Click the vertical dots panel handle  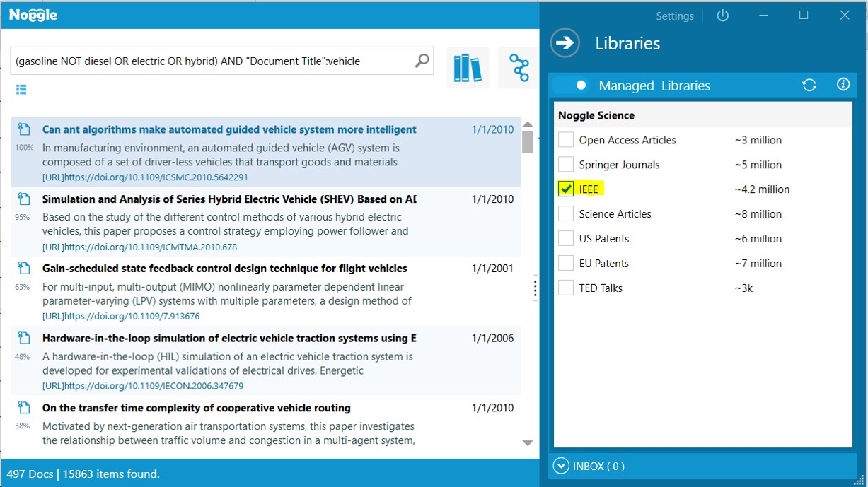click(x=535, y=288)
